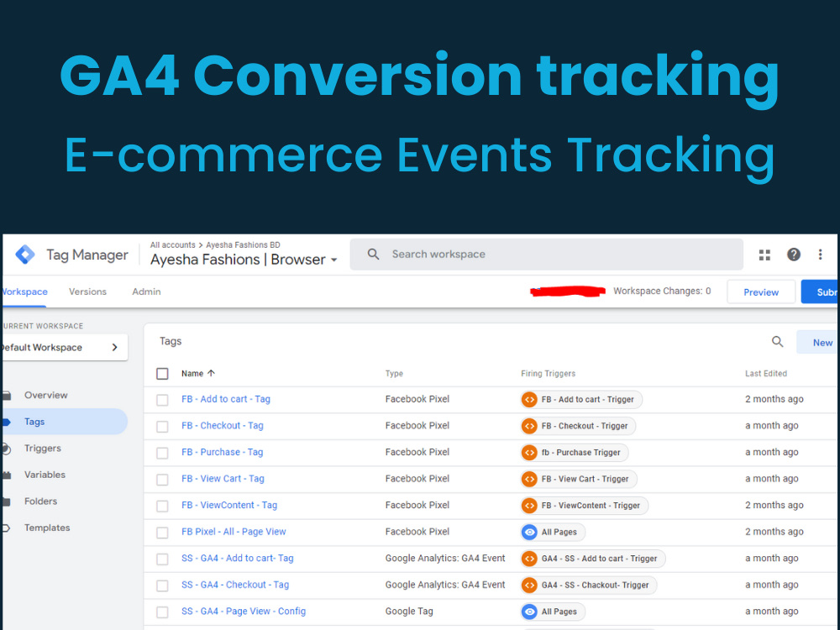Click the Tag Manager logo icon

(x=24, y=255)
